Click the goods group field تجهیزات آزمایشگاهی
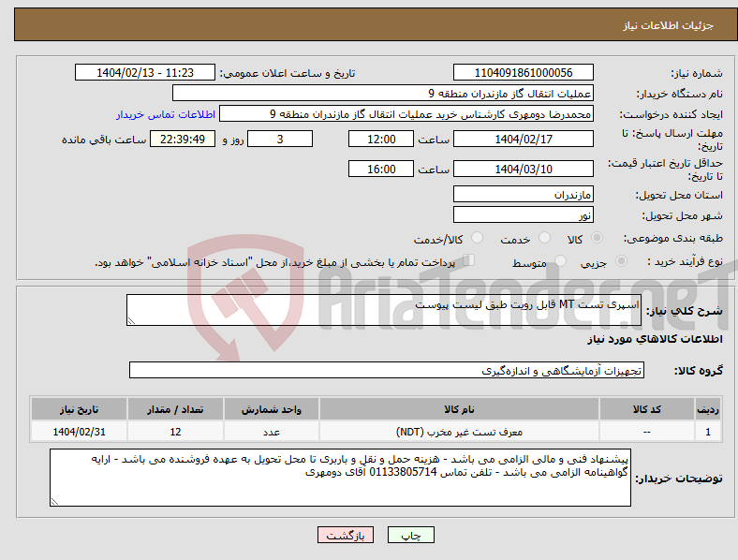Viewport: 738px width, 560px height. point(387,370)
